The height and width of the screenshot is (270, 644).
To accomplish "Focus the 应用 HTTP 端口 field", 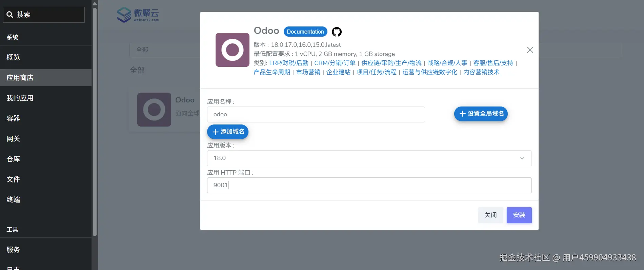I will (x=369, y=185).
